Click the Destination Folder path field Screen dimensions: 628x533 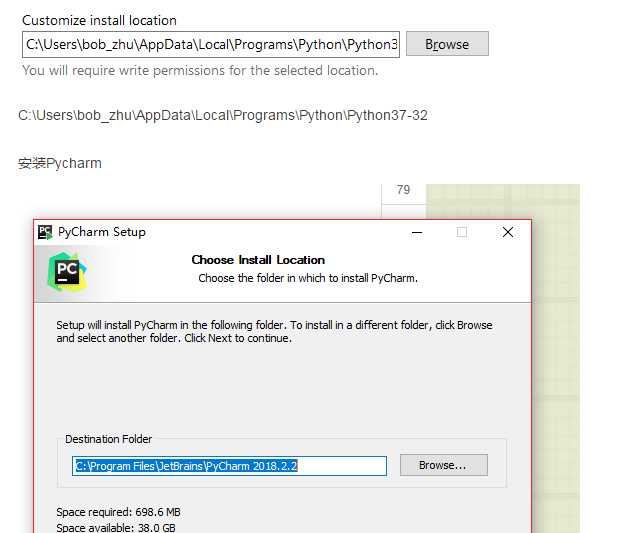[229, 466]
